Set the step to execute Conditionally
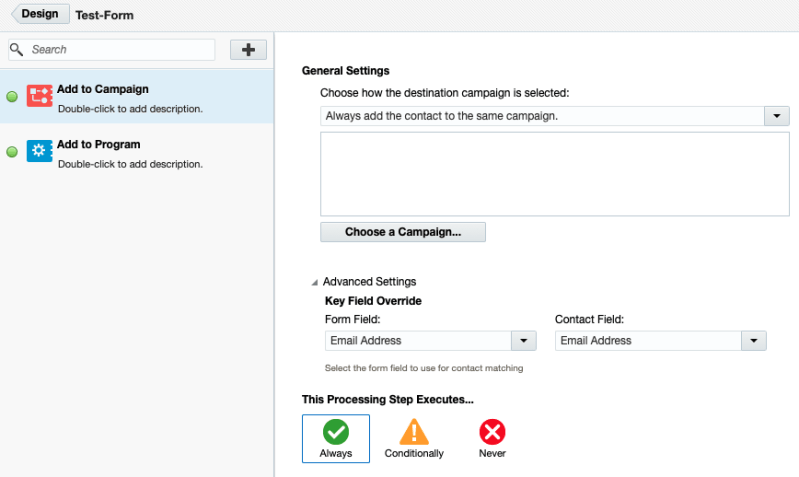This screenshot has height=477, width=799. pos(414,439)
